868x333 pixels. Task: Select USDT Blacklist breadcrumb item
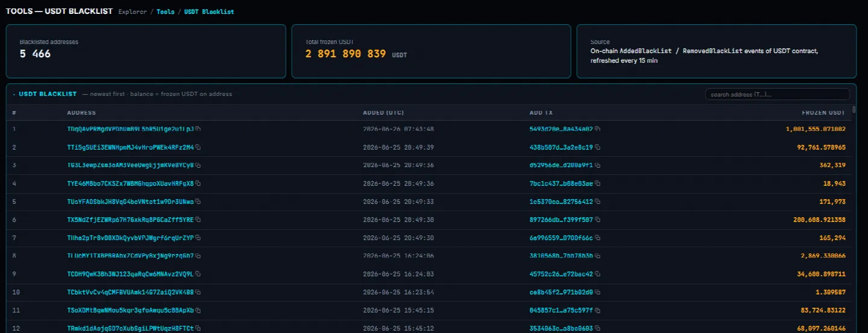pos(209,11)
